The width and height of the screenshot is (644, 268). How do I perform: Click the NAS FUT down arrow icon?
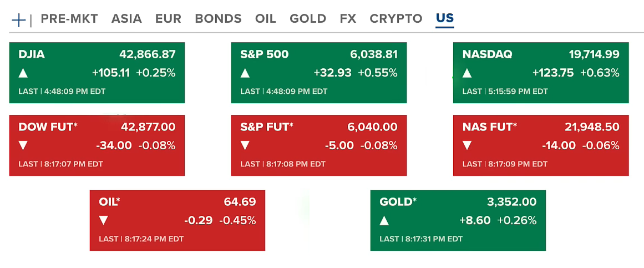tap(467, 145)
